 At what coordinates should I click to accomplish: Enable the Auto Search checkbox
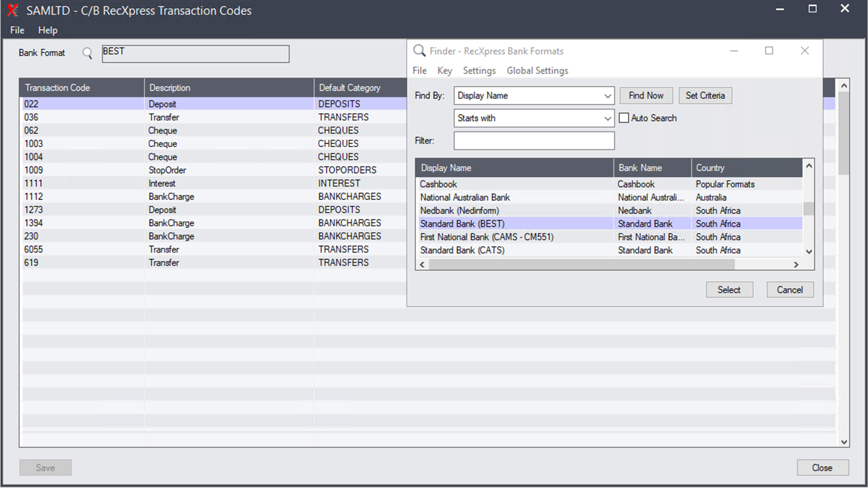tap(624, 118)
